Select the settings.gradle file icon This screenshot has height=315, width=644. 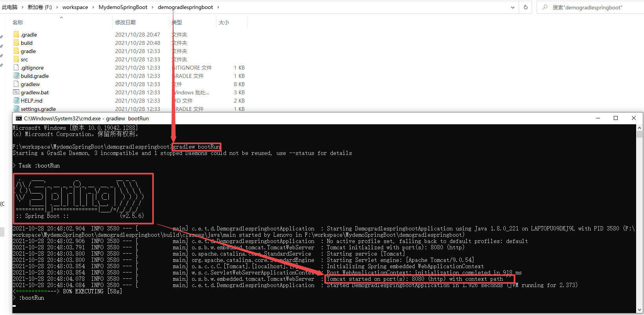(16, 109)
